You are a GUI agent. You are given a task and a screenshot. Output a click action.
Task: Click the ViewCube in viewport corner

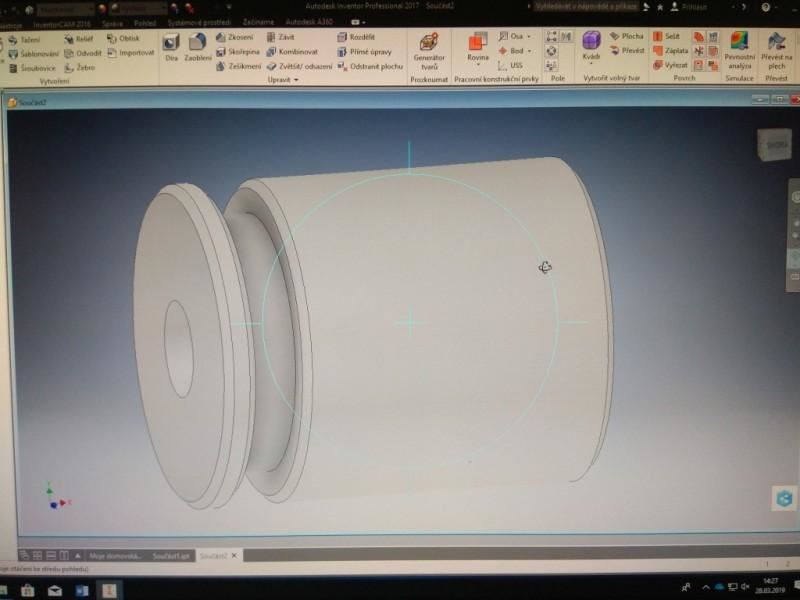776,145
